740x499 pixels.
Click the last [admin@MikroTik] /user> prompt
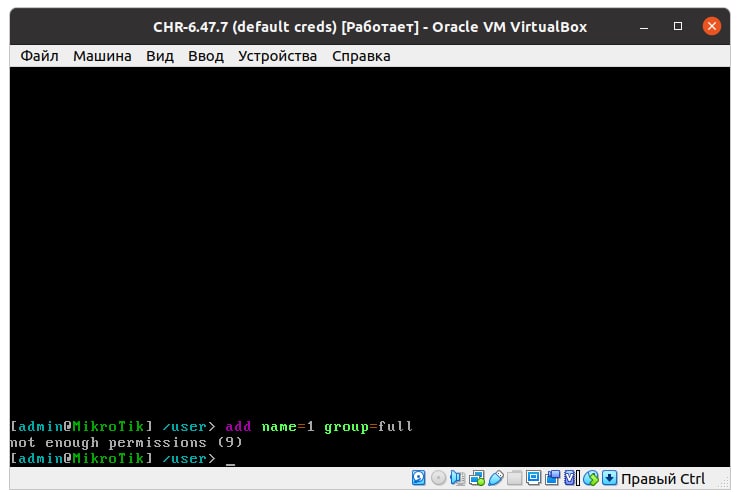coord(113,458)
